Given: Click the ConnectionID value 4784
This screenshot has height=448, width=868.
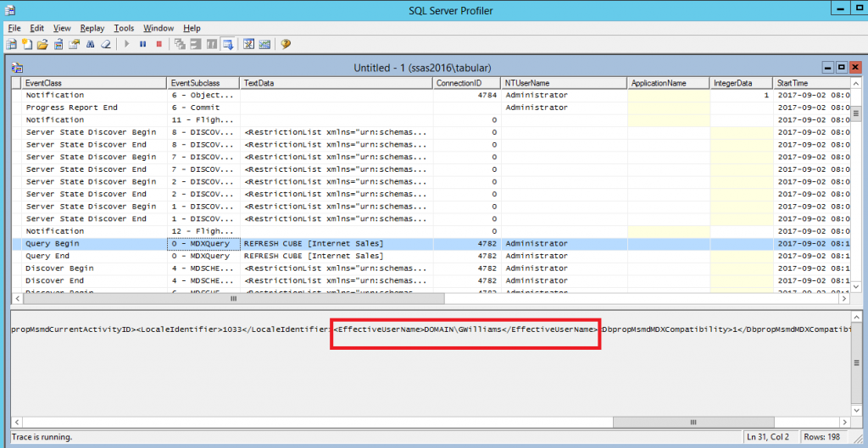Looking at the screenshot, I should point(487,95).
